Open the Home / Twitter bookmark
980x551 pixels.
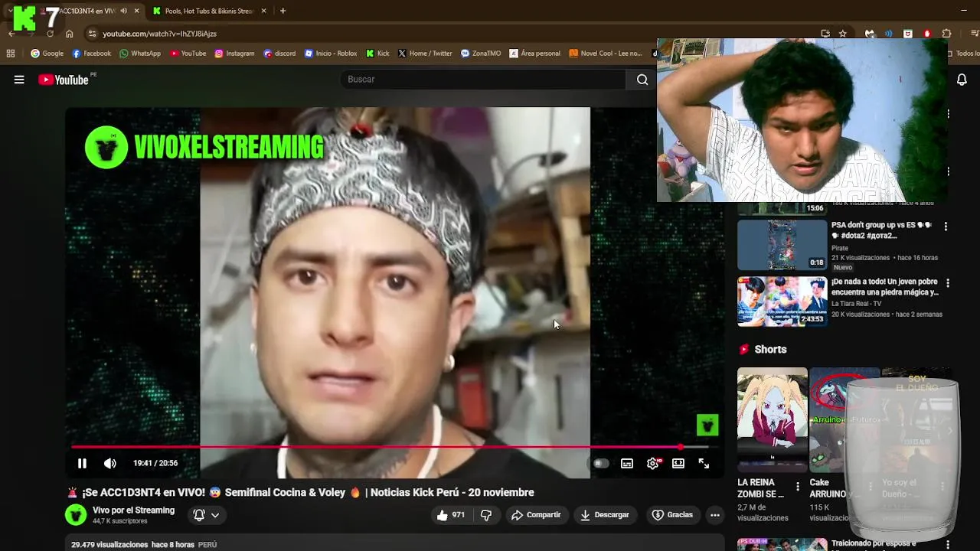click(x=425, y=54)
